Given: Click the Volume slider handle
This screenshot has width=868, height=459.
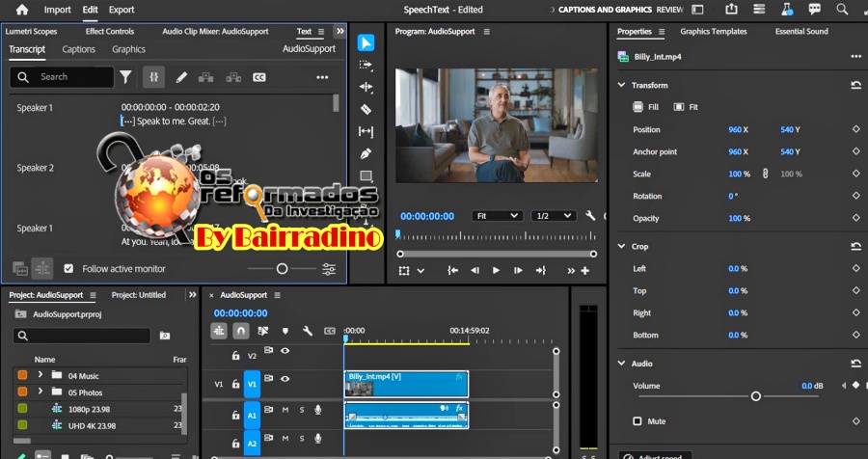Looking at the screenshot, I should point(755,396).
